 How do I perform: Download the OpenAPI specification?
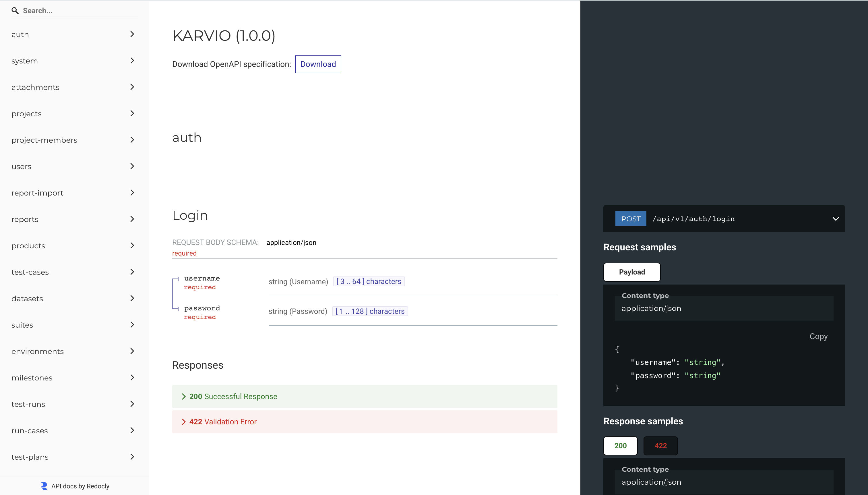point(318,64)
